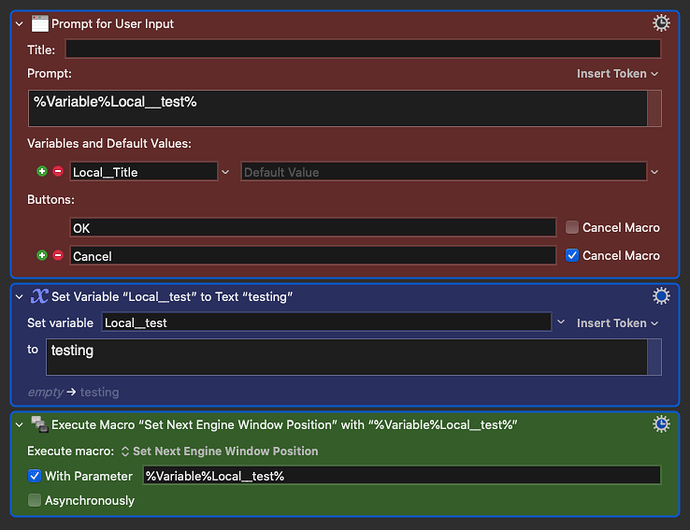The height and width of the screenshot is (530, 690).
Task: Click into the Title text field
Action: 362,49
